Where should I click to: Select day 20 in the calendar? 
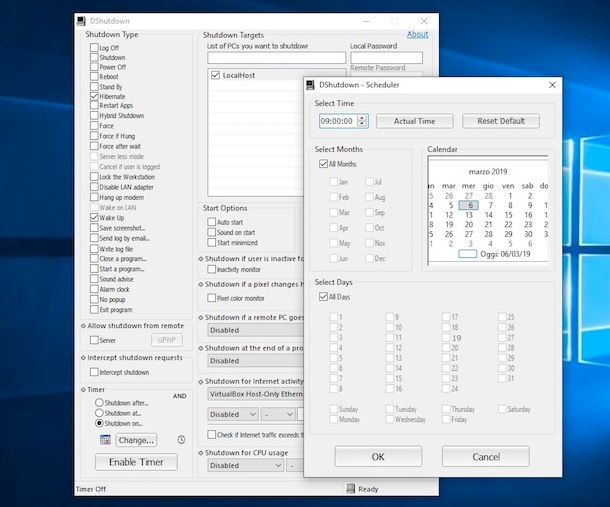(x=469, y=225)
